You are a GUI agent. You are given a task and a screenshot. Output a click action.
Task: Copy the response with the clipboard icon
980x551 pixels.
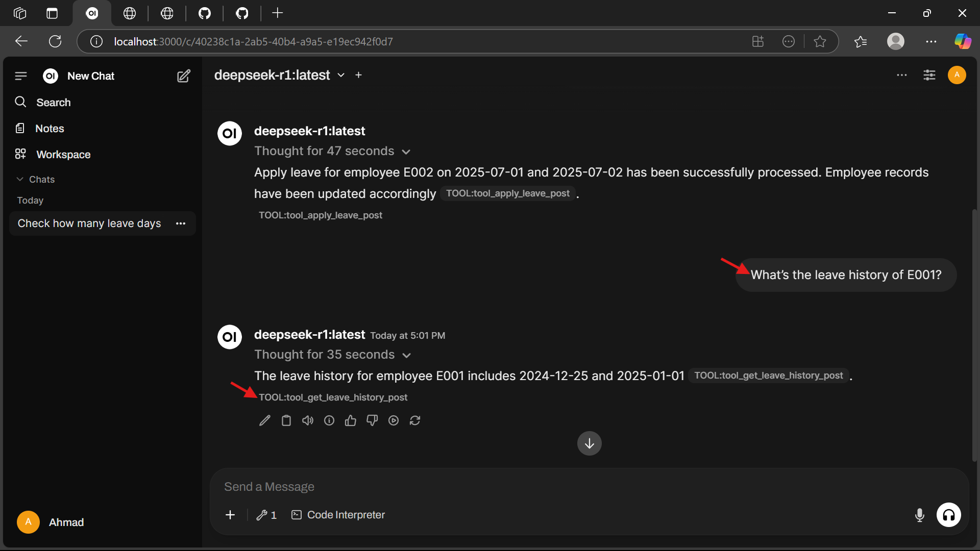(286, 420)
